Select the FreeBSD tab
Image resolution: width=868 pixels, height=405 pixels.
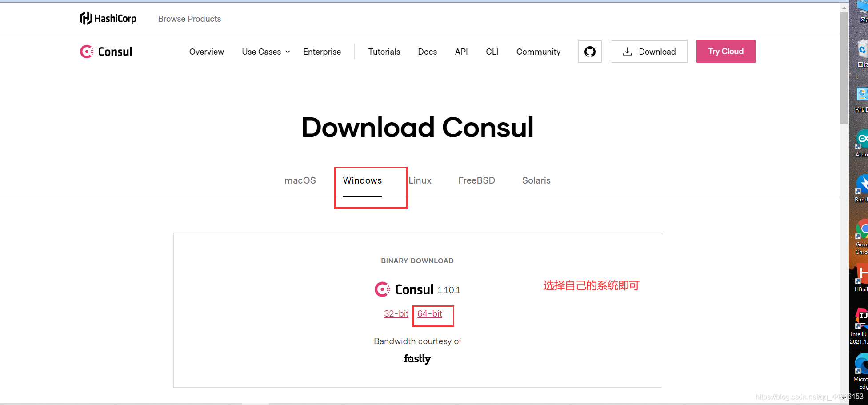tap(476, 180)
